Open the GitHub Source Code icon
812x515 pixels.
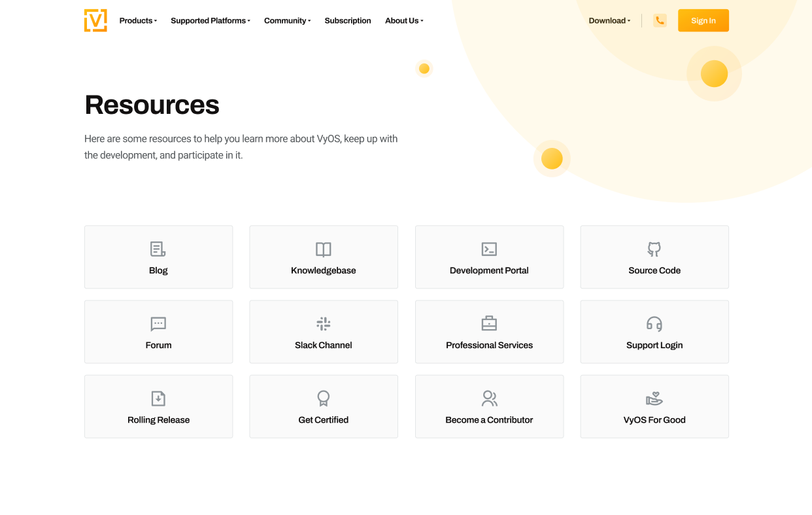654,249
